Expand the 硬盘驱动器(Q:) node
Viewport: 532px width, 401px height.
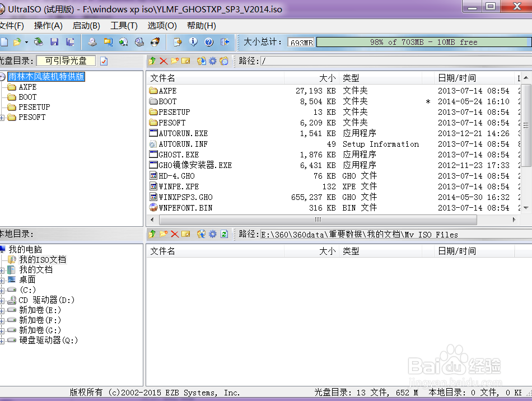coord(2,341)
